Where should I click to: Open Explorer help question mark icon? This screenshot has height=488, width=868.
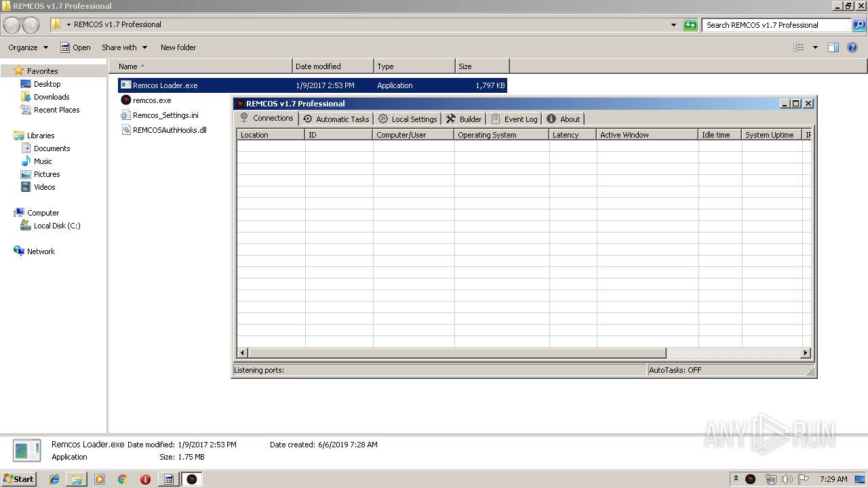coord(853,47)
